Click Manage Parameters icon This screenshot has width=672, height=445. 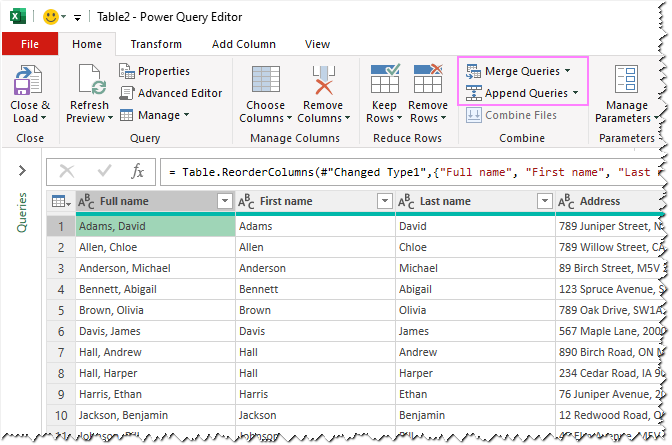(x=626, y=79)
